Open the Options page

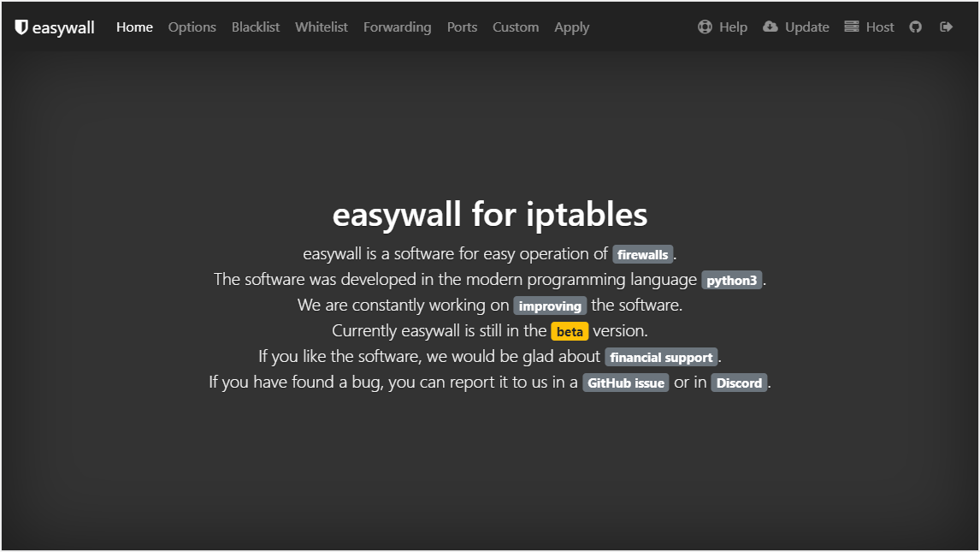(x=192, y=27)
